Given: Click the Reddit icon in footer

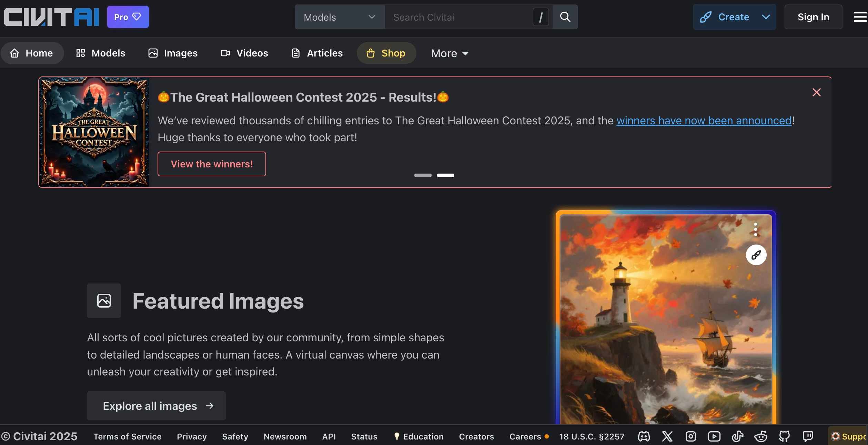Looking at the screenshot, I should (x=761, y=436).
